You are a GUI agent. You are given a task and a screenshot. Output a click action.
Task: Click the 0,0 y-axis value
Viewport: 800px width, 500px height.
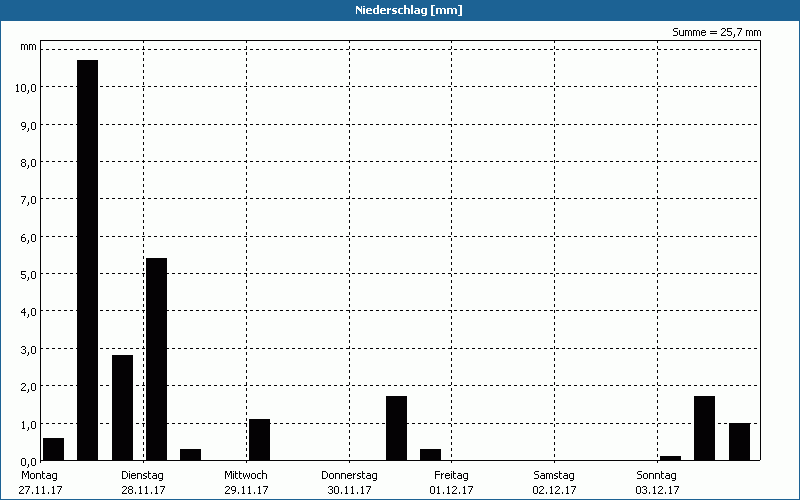pyautogui.click(x=28, y=462)
